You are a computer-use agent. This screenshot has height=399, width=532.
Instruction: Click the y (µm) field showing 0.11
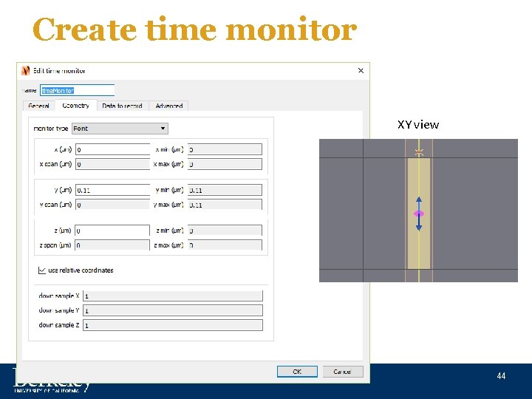pos(112,190)
